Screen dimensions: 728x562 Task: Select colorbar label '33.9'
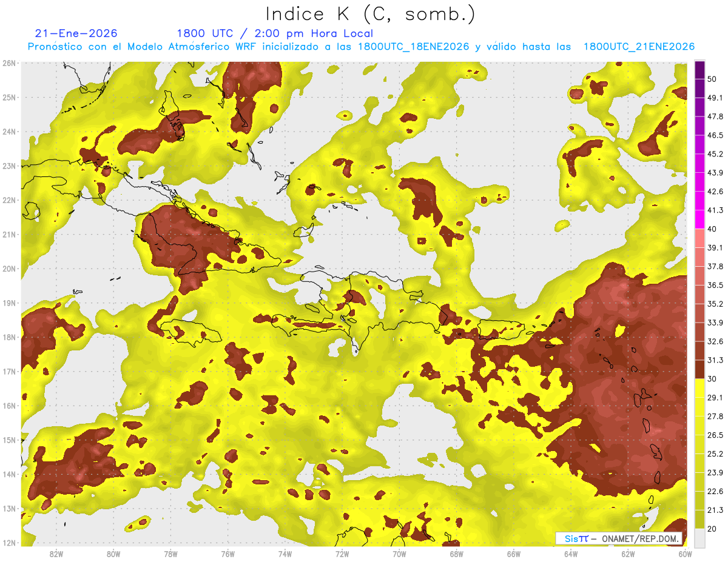tap(715, 323)
